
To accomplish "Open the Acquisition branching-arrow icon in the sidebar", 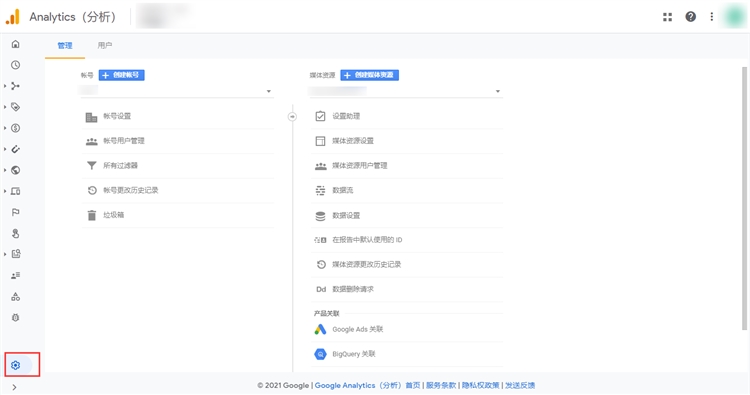I will (16, 86).
